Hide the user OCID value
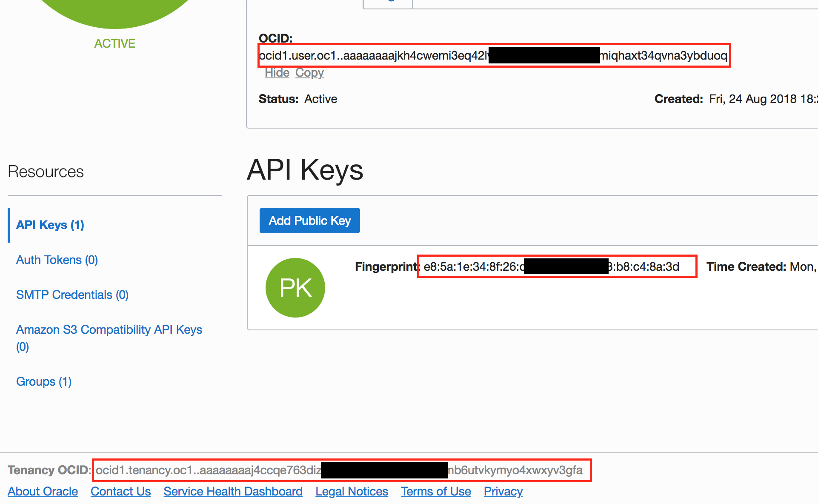 pyautogui.click(x=277, y=73)
